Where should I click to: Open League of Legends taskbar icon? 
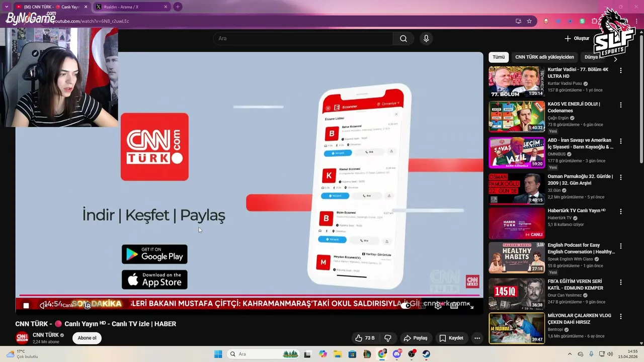coord(367,354)
